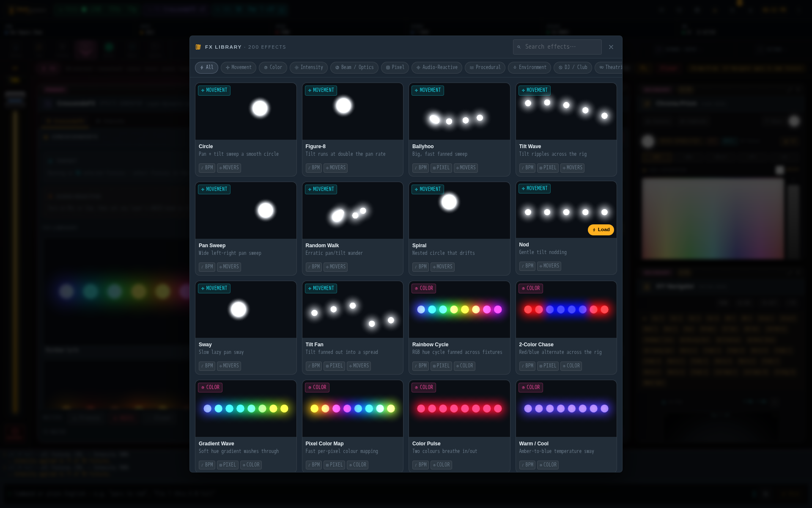
Task: Open the Circle effect preview thumbnail
Action: click(x=246, y=111)
